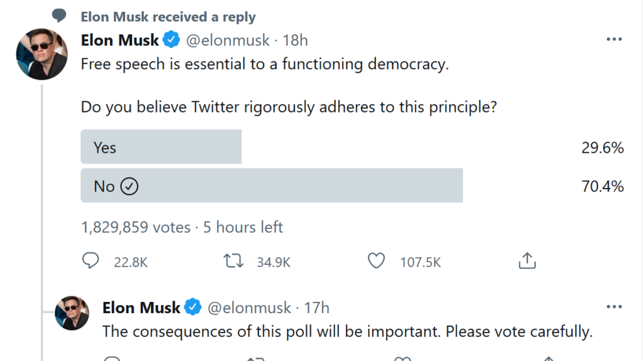The height and width of the screenshot is (361, 644).
Task: Click the verified badge on the top tweet
Action: pyautogui.click(x=172, y=41)
